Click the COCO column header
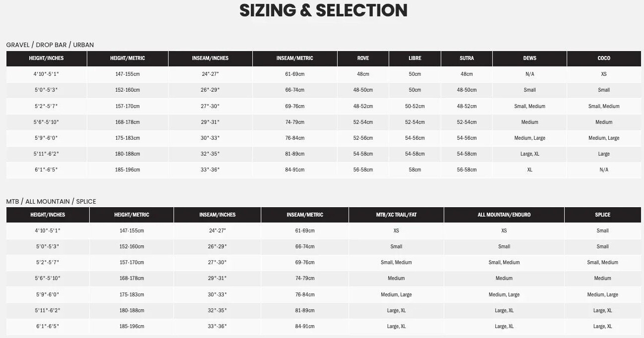Viewport: 644px width, 338px height. [604, 58]
